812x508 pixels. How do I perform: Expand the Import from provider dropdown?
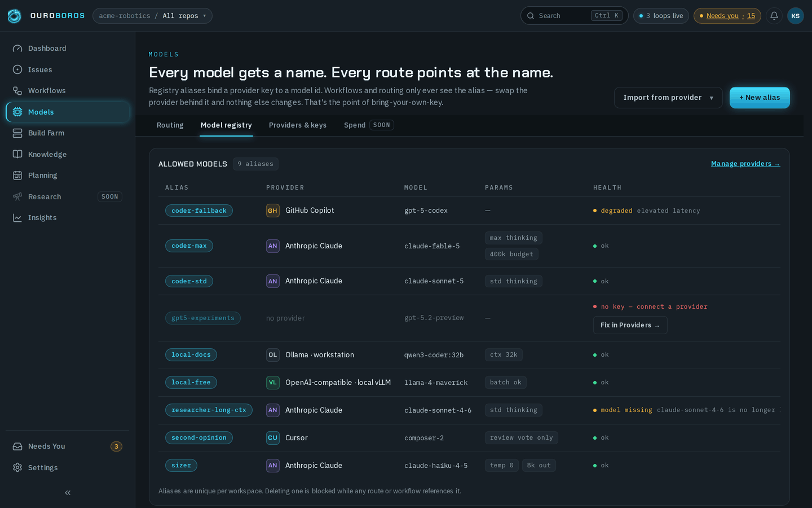point(668,98)
